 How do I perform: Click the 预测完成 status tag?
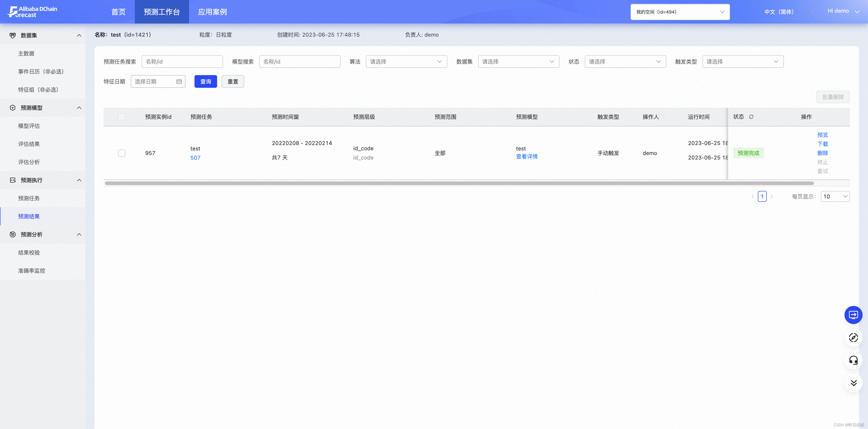coord(748,153)
